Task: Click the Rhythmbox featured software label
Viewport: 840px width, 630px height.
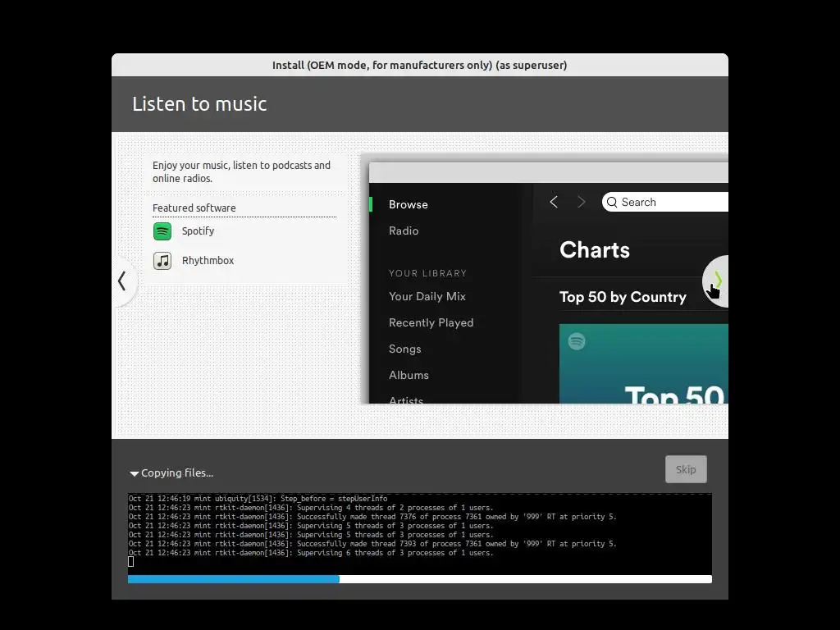Action: (208, 260)
